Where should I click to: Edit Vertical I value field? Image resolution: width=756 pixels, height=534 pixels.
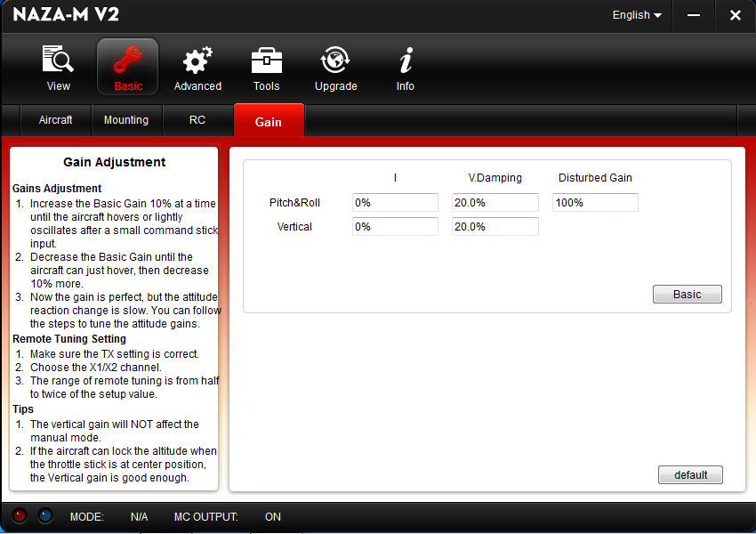click(395, 227)
